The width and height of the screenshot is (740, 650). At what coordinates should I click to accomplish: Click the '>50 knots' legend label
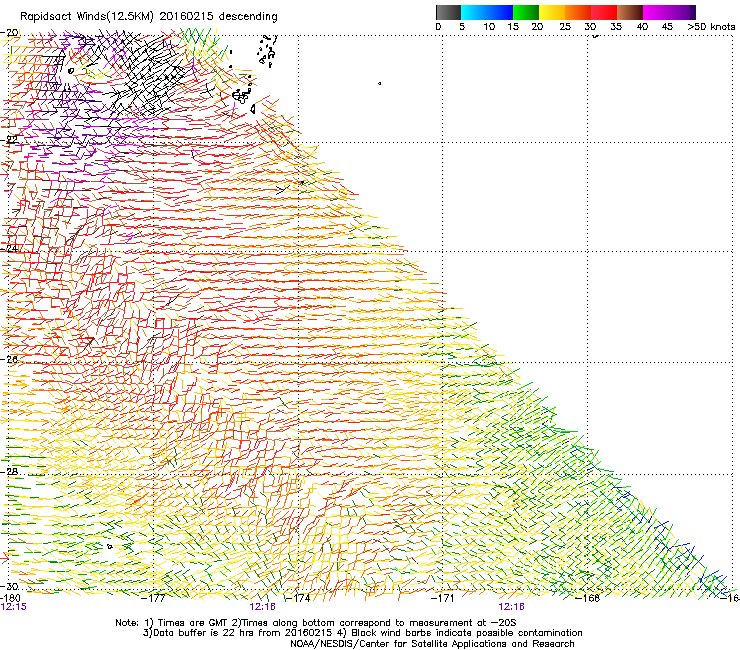(x=711, y=27)
